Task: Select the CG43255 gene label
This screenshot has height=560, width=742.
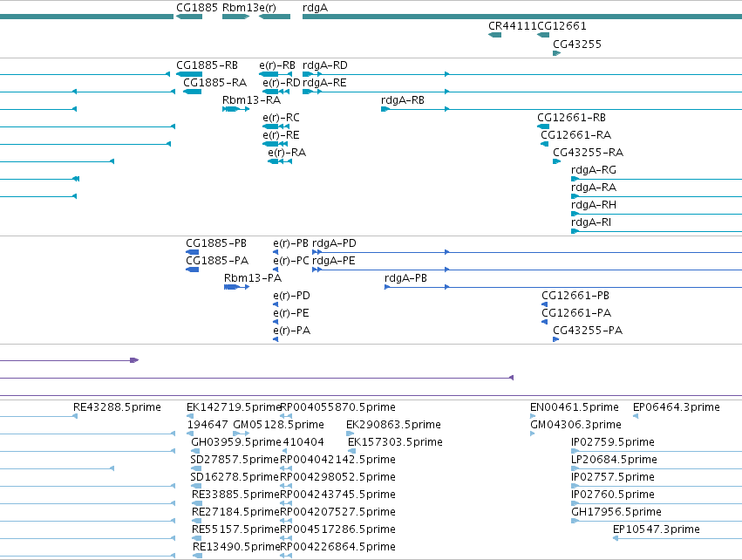Action: coord(577,44)
